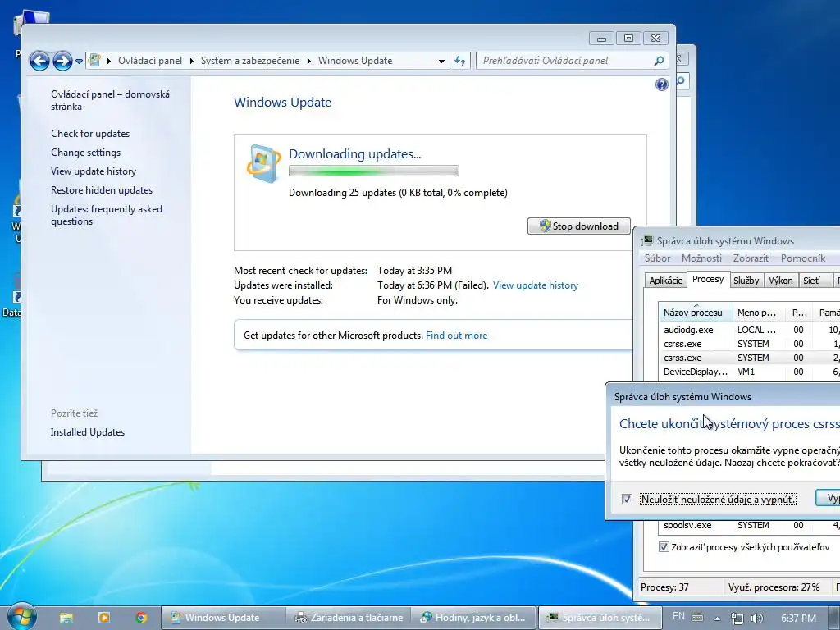Viewport: 840px width, 630px height.
Task: Open Change settings in the sidebar
Action: coord(85,152)
